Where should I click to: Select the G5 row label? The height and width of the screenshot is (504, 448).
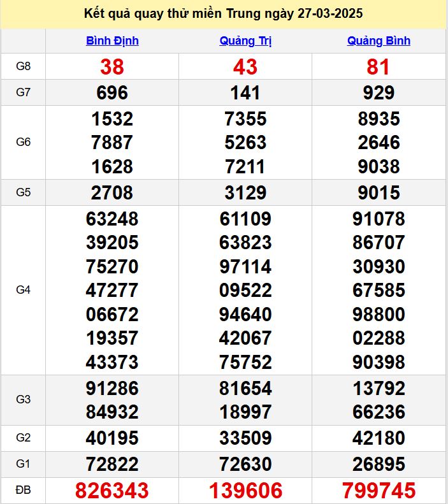(23, 192)
